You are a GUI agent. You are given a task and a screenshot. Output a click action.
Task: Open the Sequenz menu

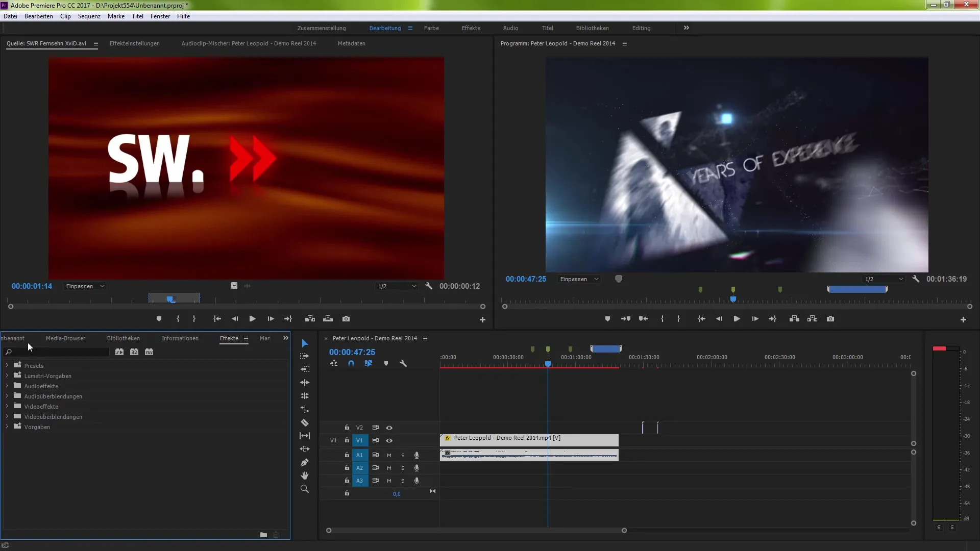click(x=89, y=16)
